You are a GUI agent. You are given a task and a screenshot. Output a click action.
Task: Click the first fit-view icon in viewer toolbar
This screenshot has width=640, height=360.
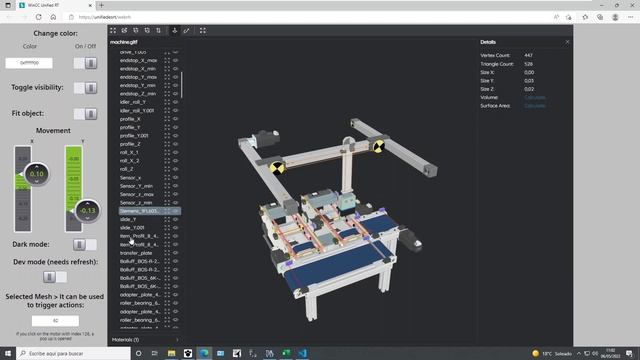point(113,31)
